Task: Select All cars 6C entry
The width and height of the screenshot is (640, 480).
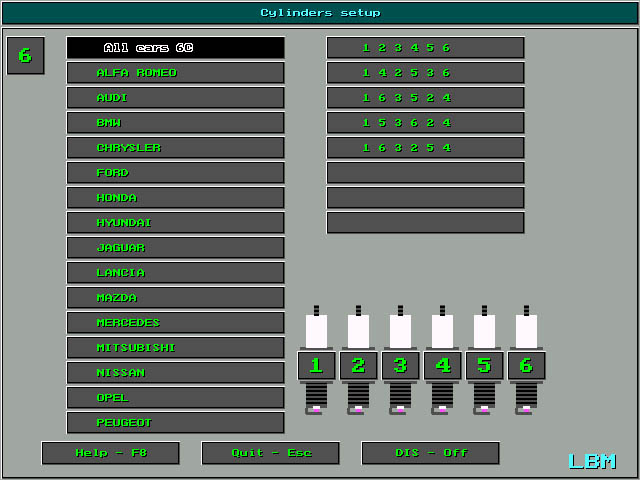Action: (176, 48)
